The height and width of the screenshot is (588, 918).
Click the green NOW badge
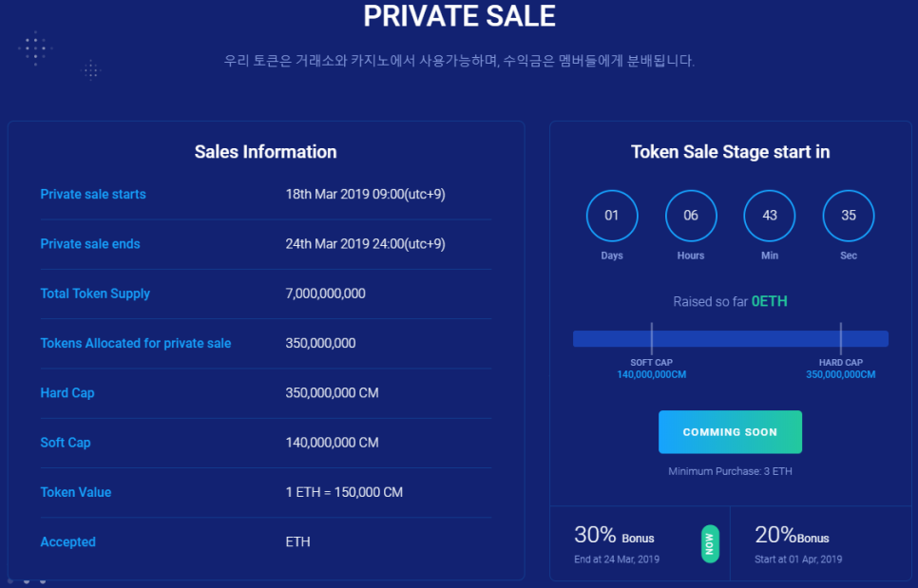click(710, 544)
